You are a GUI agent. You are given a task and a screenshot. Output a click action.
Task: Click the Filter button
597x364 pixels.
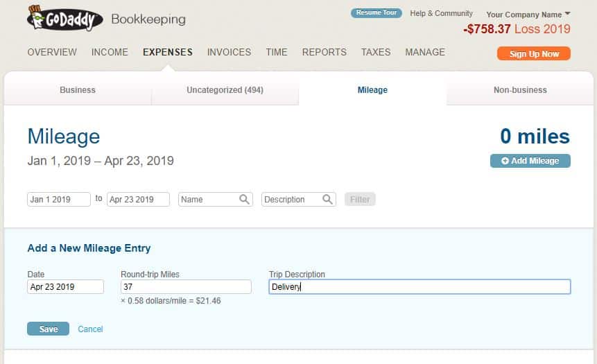360,199
